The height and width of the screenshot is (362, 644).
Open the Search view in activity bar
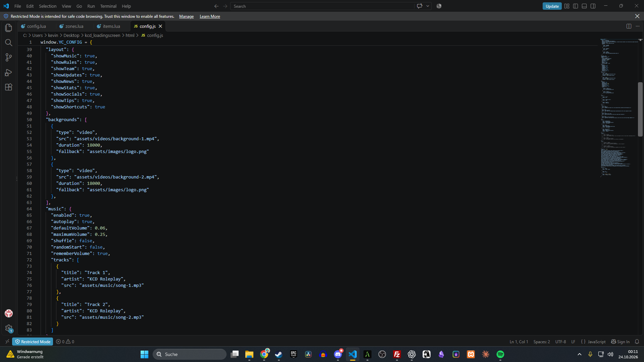click(9, 43)
